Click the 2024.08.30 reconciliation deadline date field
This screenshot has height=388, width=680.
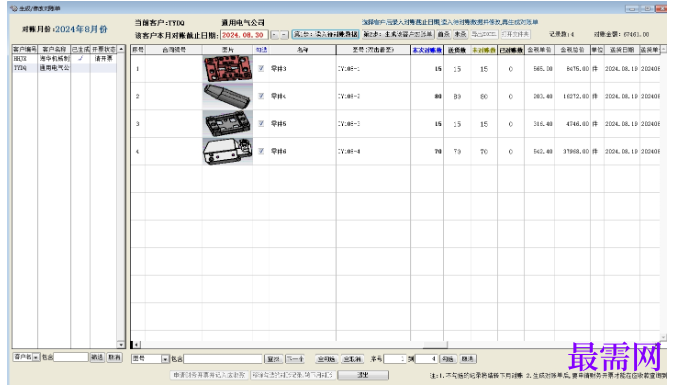pos(244,35)
